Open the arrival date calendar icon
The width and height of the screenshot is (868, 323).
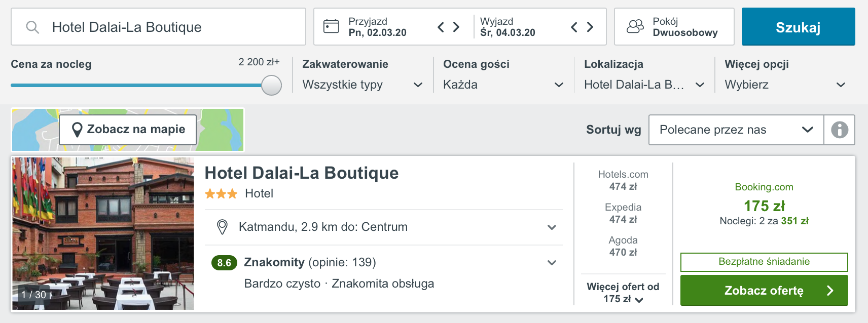pos(331,26)
